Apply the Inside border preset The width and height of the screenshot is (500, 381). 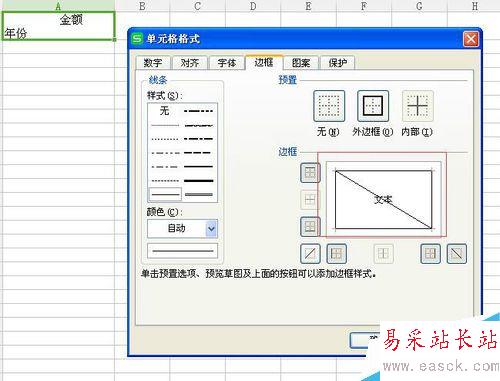click(417, 106)
